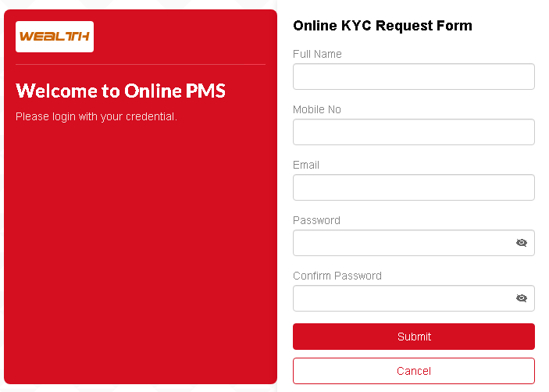The width and height of the screenshot is (549, 392).
Task: Select the Email input field
Action: tap(413, 187)
